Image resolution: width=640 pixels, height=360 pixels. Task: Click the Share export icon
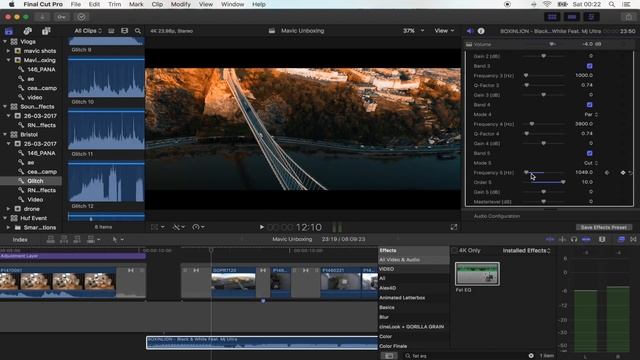click(x=629, y=17)
